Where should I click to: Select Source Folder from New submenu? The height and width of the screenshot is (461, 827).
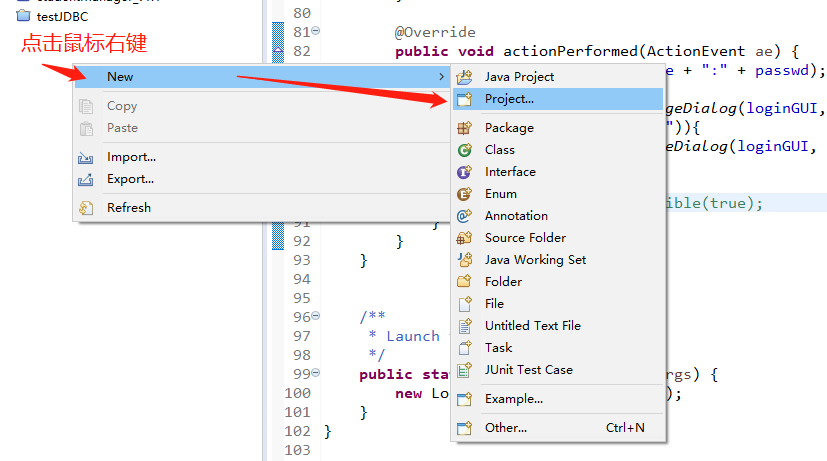[x=558, y=238]
